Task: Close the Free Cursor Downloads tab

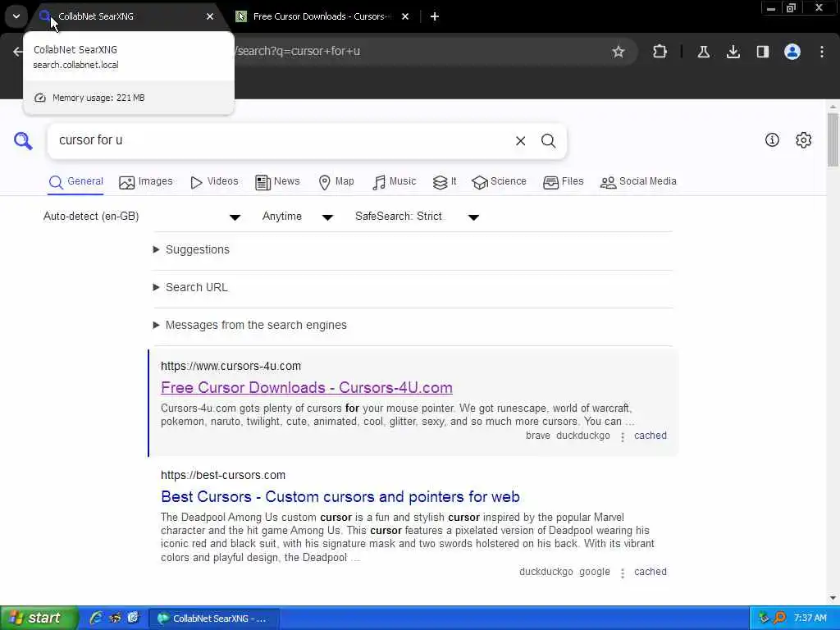Action: [x=405, y=16]
